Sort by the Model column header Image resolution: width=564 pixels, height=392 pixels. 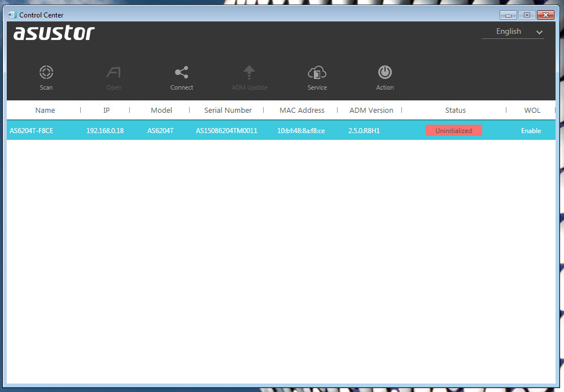click(x=161, y=111)
